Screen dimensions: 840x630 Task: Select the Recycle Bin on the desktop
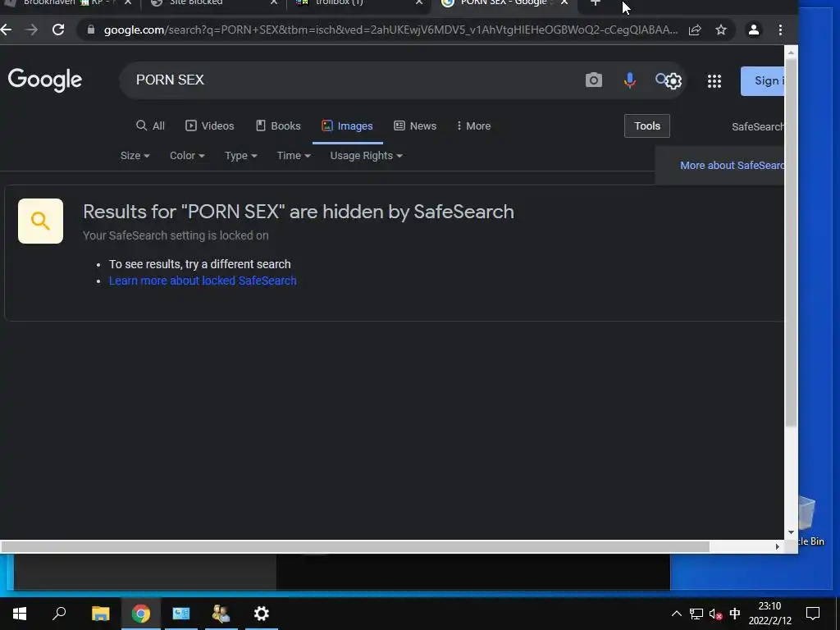pyautogui.click(x=810, y=519)
